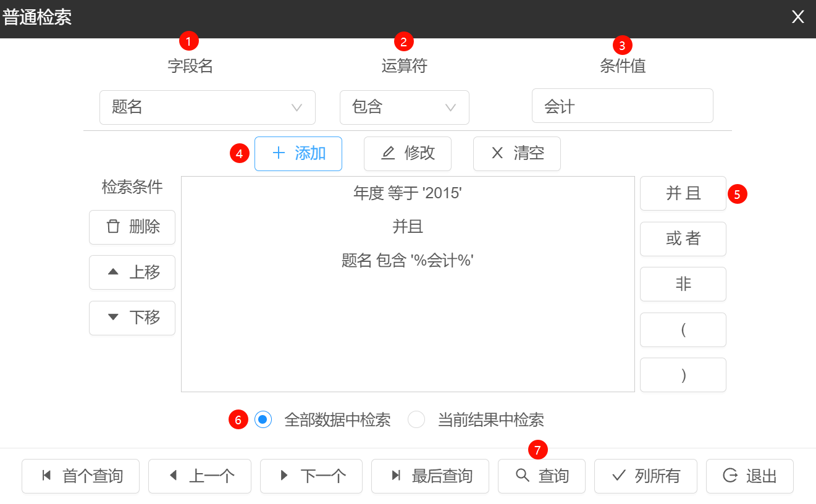This screenshot has width=816, height=504.
Task: Open the 字段名 dropdown showing 题名
Action: tap(207, 107)
